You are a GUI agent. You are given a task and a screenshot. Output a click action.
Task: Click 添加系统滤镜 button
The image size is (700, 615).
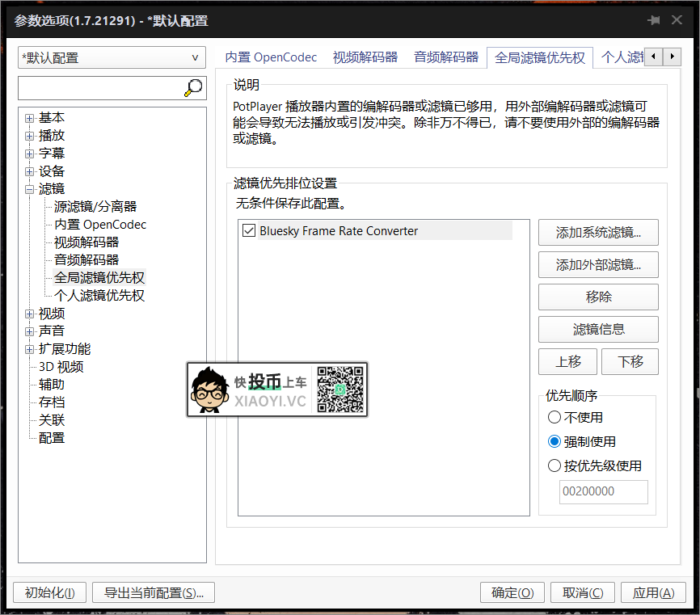598,232
